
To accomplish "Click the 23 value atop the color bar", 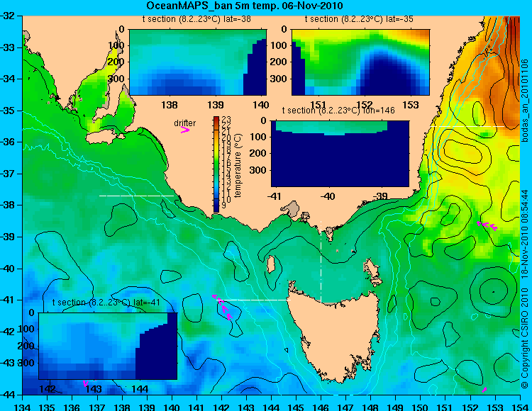I will coord(226,119).
